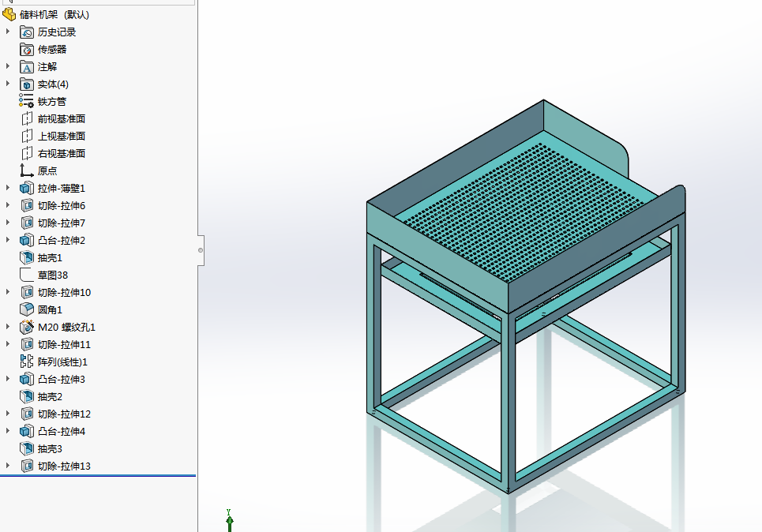Select the text 储料机架 (默认)
The height and width of the screenshot is (532, 762).
[54, 15]
